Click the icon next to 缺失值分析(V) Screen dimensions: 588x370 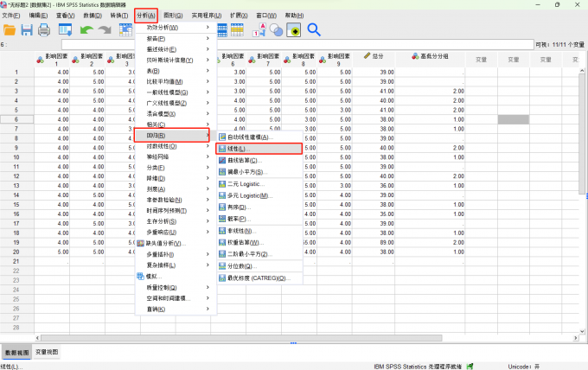pos(140,243)
